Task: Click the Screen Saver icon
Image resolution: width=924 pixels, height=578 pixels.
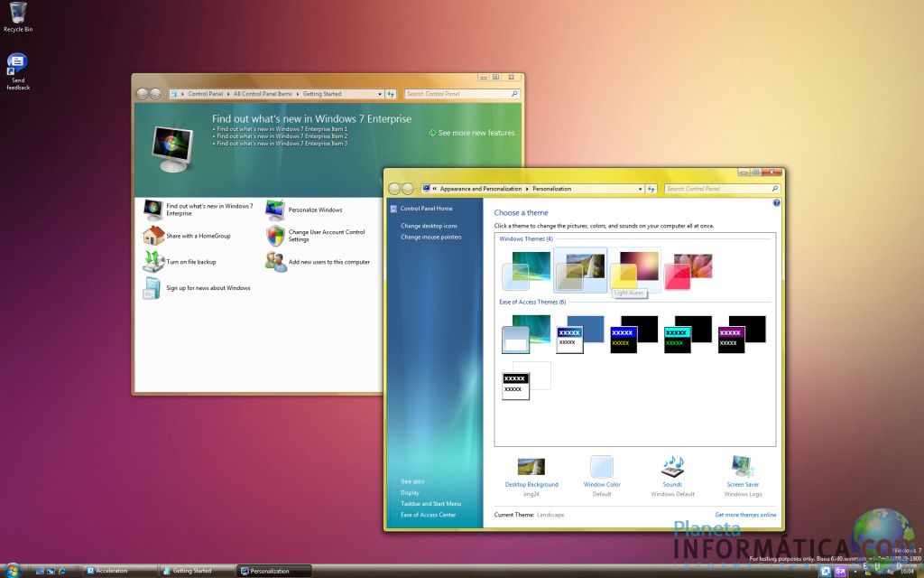Action: click(x=743, y=467)
